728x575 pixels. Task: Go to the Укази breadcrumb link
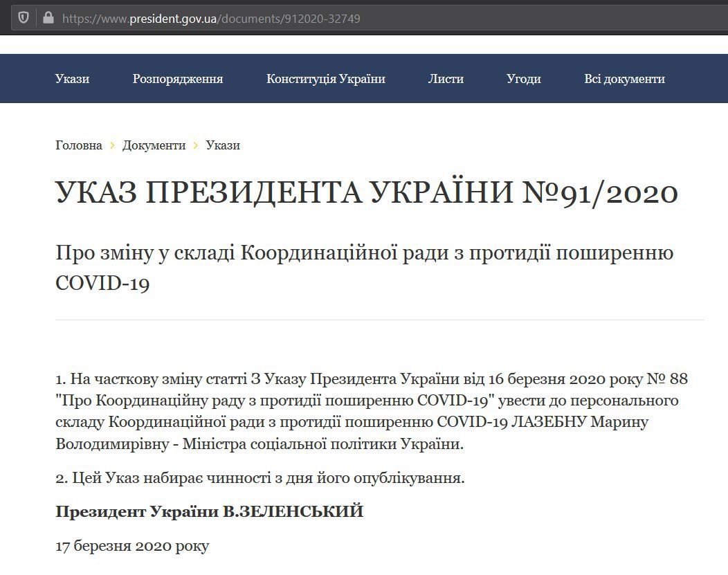(223, 145)
